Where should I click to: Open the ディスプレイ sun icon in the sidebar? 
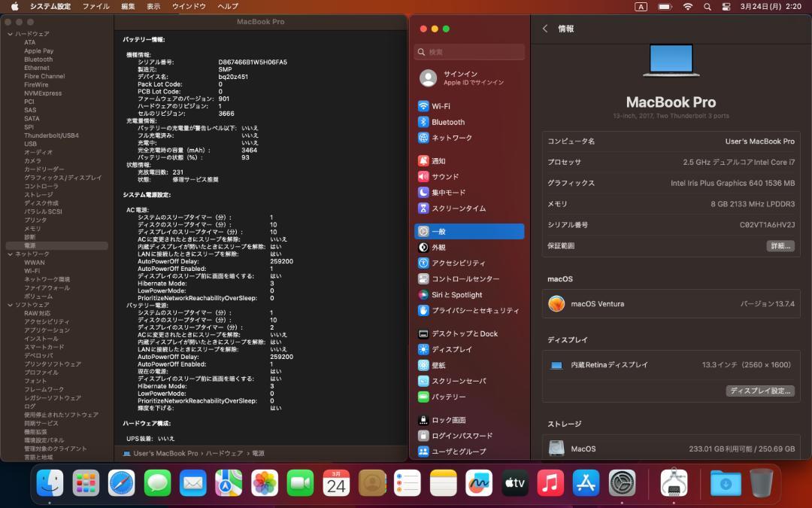click(x=423, y=349)
